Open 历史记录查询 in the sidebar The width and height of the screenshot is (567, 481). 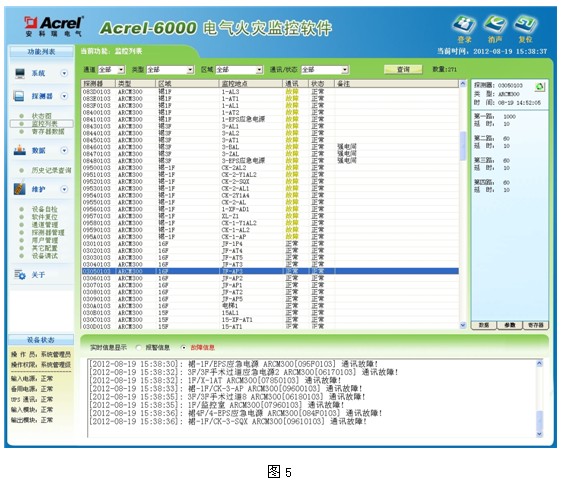[51, 170]
